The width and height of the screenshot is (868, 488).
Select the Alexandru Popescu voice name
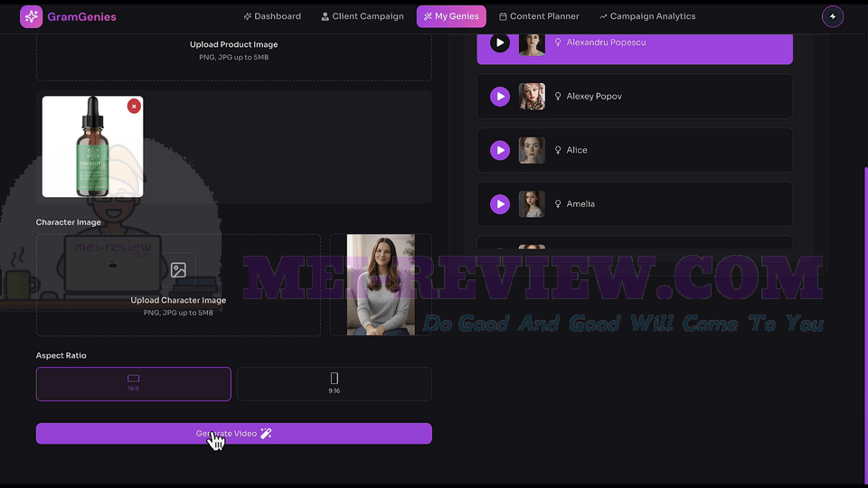coord(606,42)
